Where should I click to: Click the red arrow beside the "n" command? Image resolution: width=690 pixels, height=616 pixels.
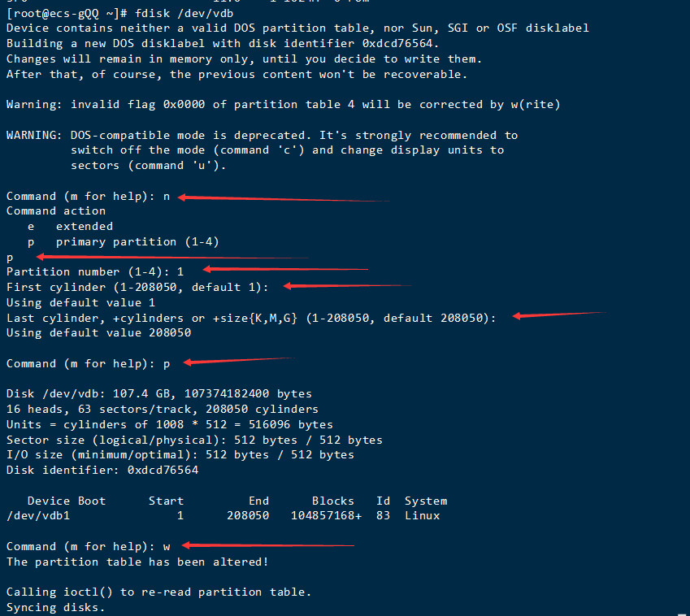[283, 197]
